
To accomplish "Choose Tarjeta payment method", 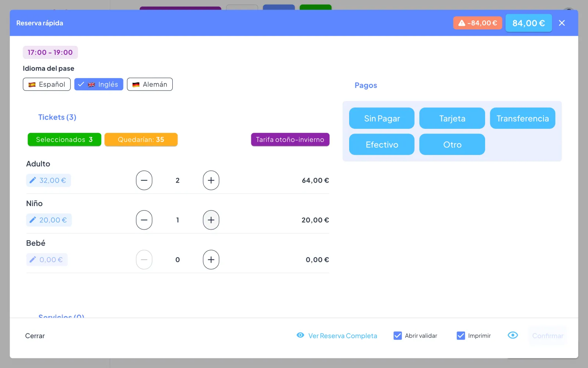I will 452,118.
